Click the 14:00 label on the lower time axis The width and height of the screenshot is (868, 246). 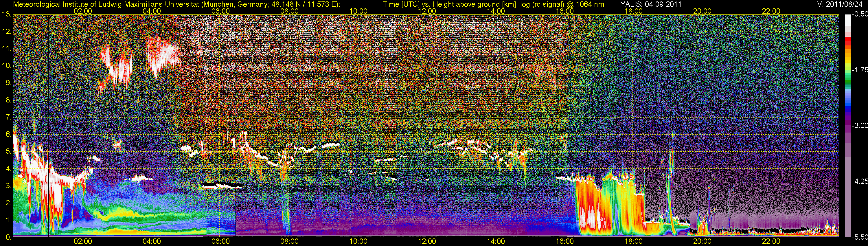click(x=496, y=241)
